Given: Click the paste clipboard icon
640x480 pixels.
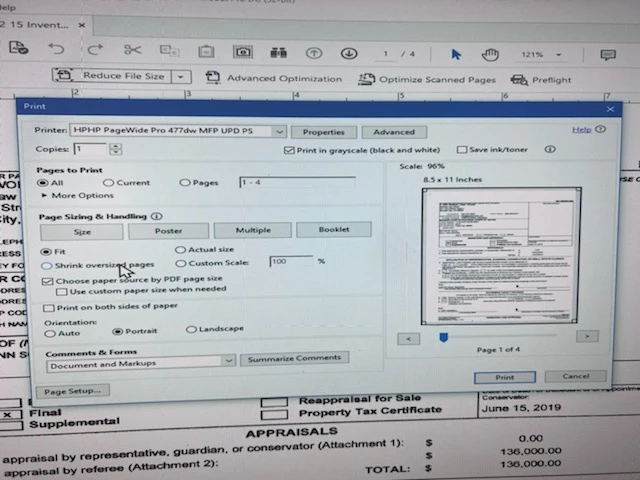Looking at the screenshot, I should point(206,51).
